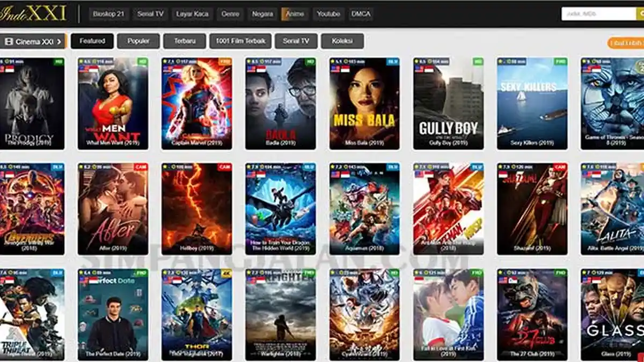Screen dimensions: 644x362
Task: Select the Featured tab
Action: coord(92,41)
